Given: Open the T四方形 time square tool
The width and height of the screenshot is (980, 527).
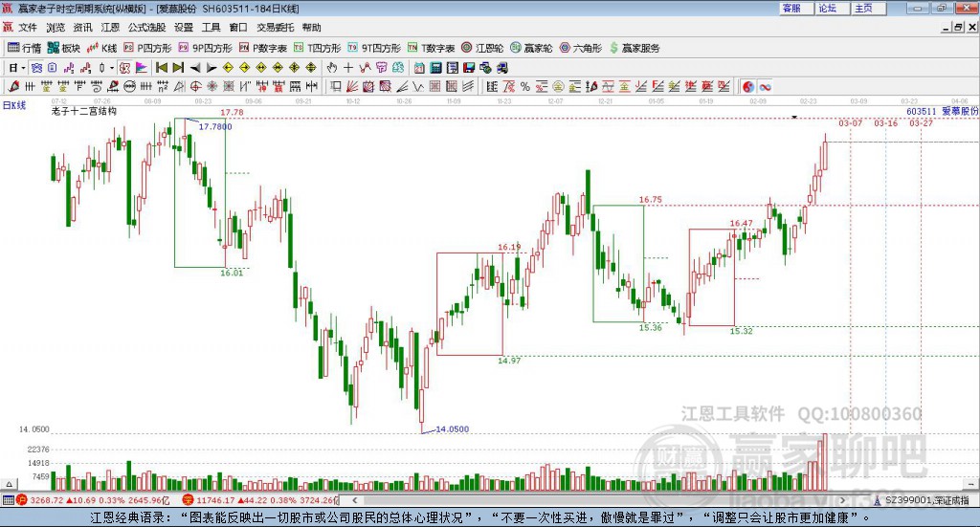Looking at the screenshot, I should [317, 48].
